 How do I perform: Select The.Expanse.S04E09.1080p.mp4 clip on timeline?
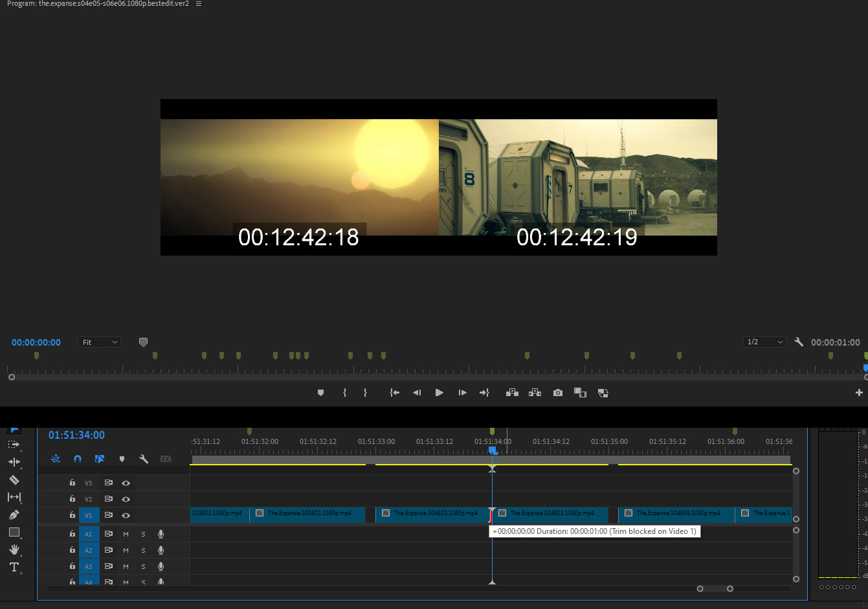pos(676,514)
